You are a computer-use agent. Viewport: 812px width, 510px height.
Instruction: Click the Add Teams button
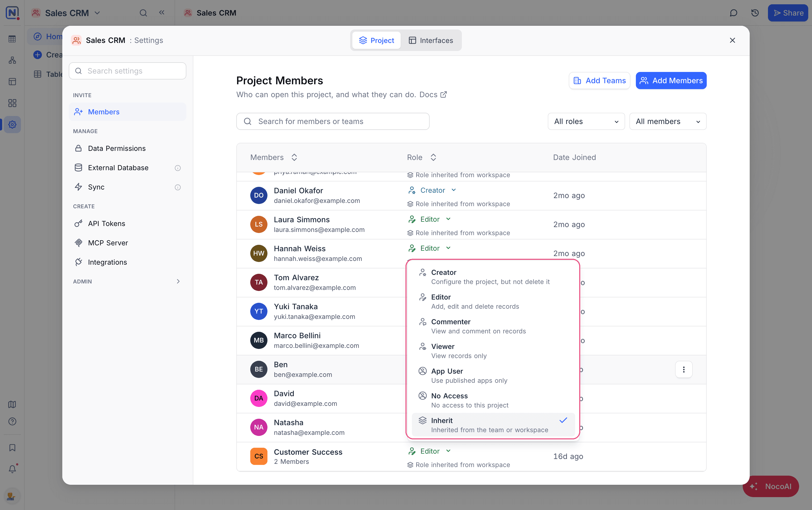(x=599, y=81)
